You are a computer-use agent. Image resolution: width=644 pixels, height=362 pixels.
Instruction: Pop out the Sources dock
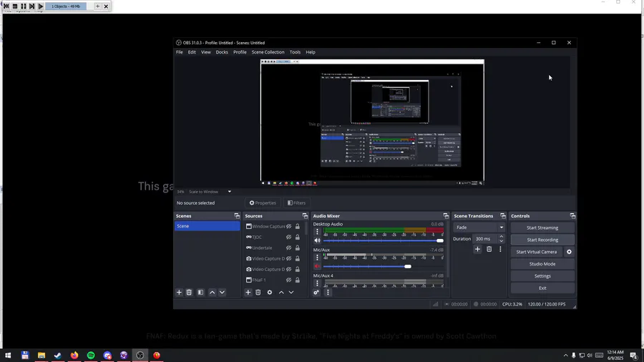click(x=305, y=216)
